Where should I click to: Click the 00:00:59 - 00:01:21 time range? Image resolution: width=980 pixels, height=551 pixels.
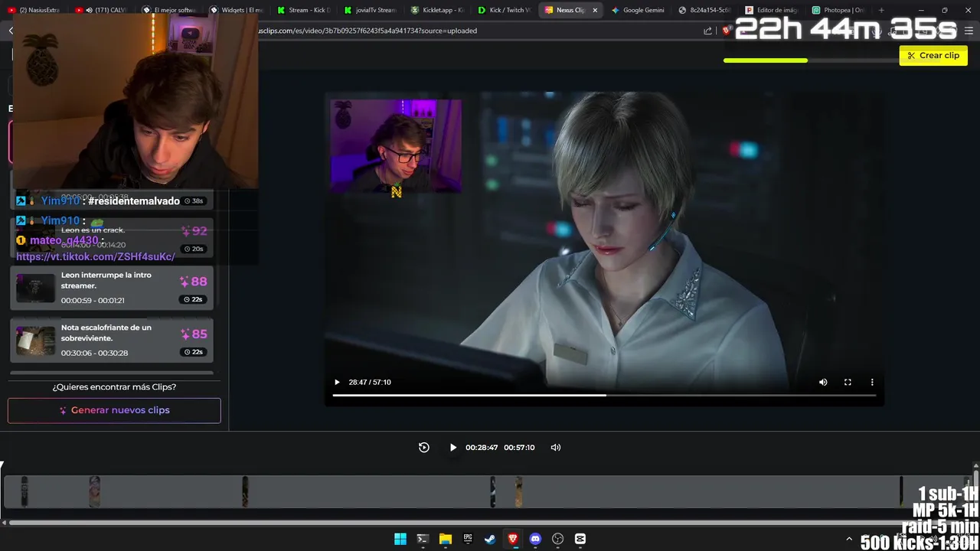point(93,300)
